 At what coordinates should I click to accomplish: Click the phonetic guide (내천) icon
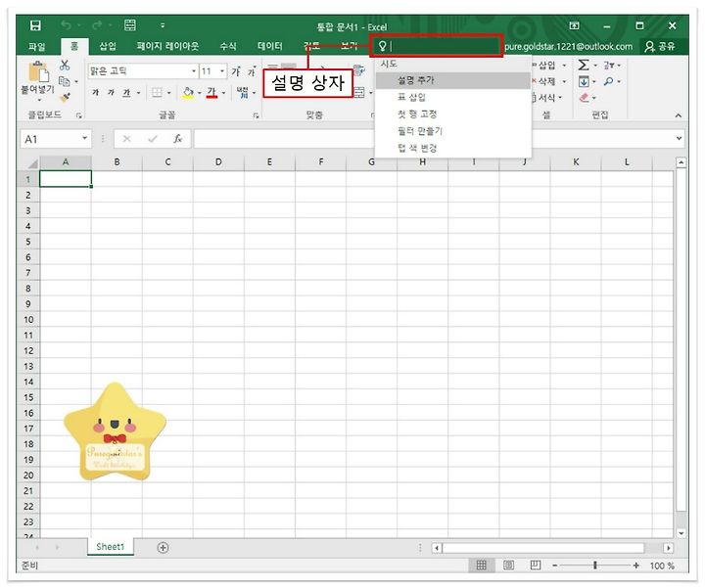243,93
